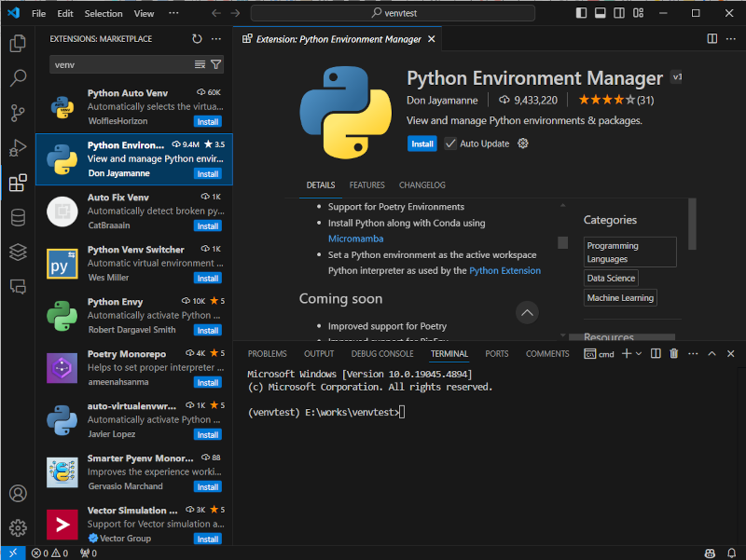The height and width of the screenshot is (560, 746).
Task: Filter extensions with the funnel icon
Action: coord(216,64)
